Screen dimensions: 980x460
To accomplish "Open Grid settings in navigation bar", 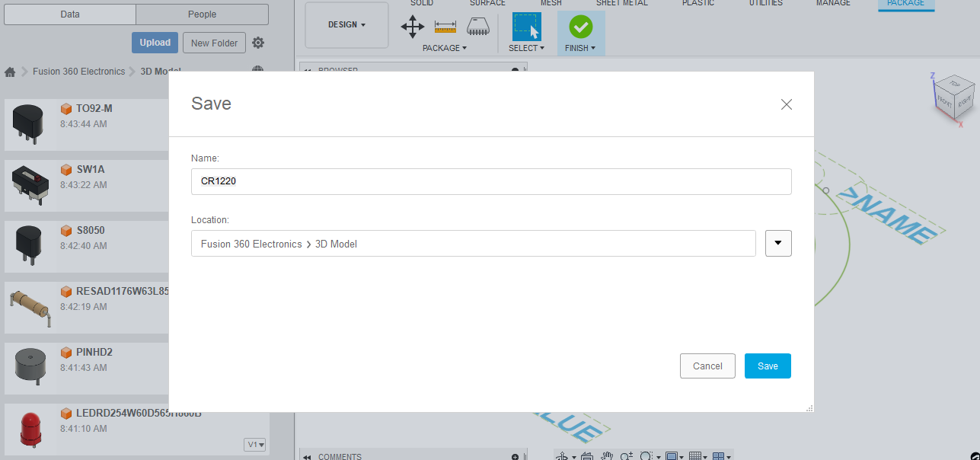I will tap(697, 456).
